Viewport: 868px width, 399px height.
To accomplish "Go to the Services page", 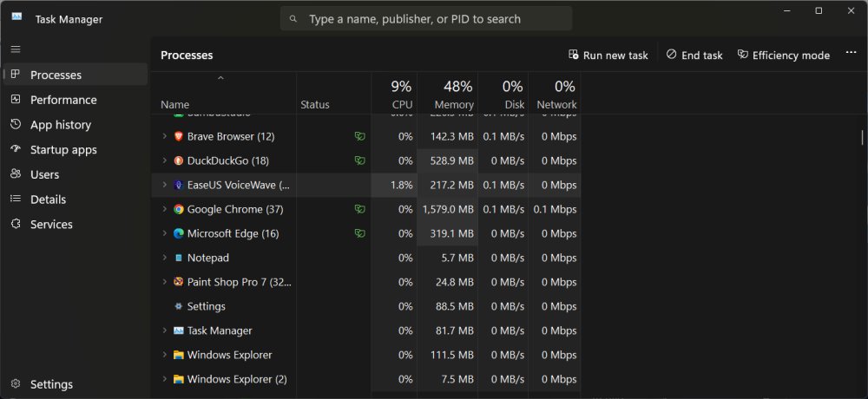I will coord(51,224).
